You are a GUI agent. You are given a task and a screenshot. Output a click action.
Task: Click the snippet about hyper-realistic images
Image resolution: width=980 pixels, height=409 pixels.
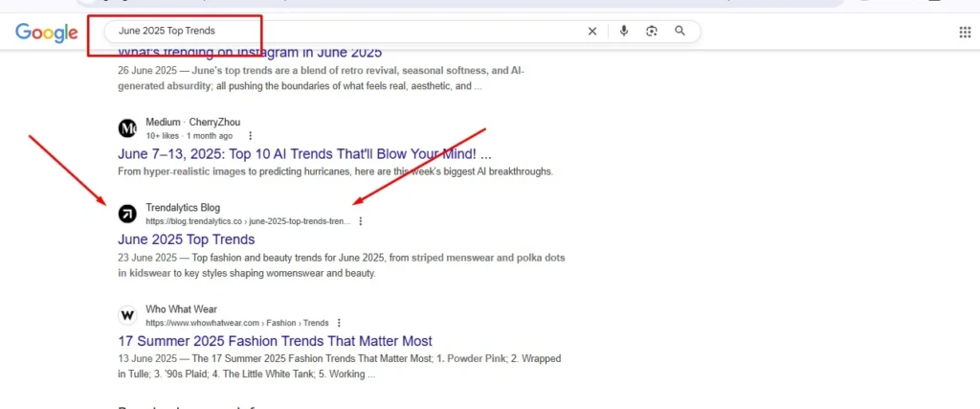pos(336,171)
